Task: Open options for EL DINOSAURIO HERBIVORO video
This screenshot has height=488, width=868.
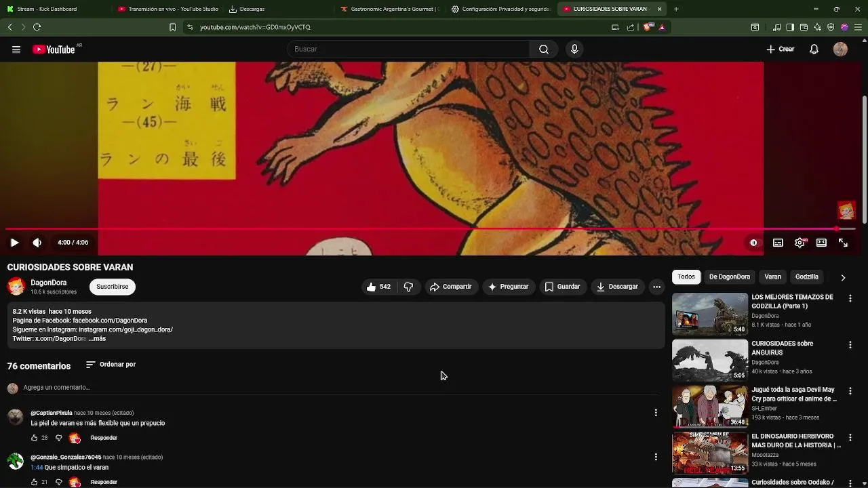Action: [850, 437]
